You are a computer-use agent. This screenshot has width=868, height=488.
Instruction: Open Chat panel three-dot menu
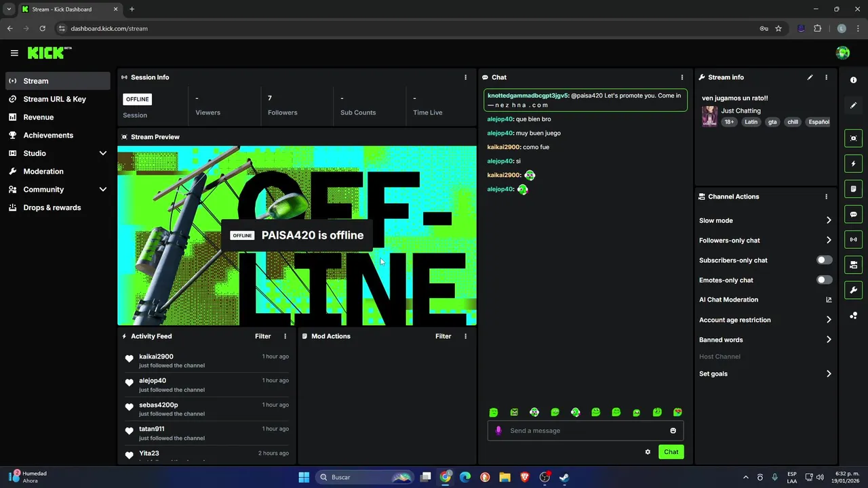pyautogui.click(x=682, y=77)
